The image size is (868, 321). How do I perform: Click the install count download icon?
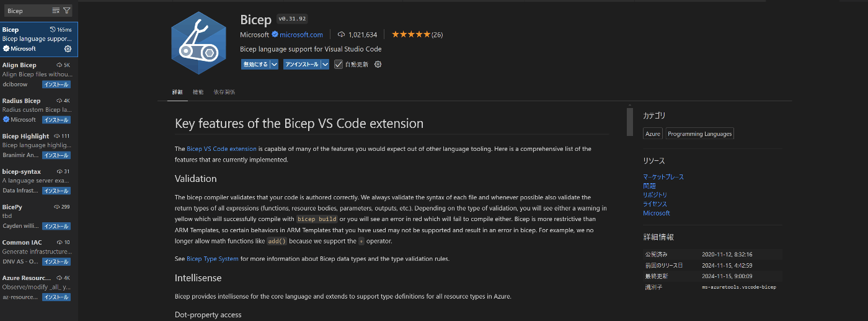pyautogui.click(x=341, y=35)
